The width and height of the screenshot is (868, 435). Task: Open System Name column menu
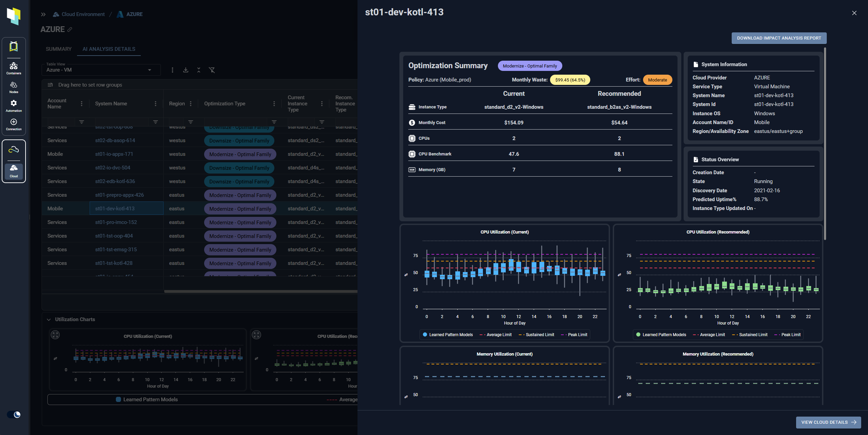pyautogui.click(x=155, y=104)
